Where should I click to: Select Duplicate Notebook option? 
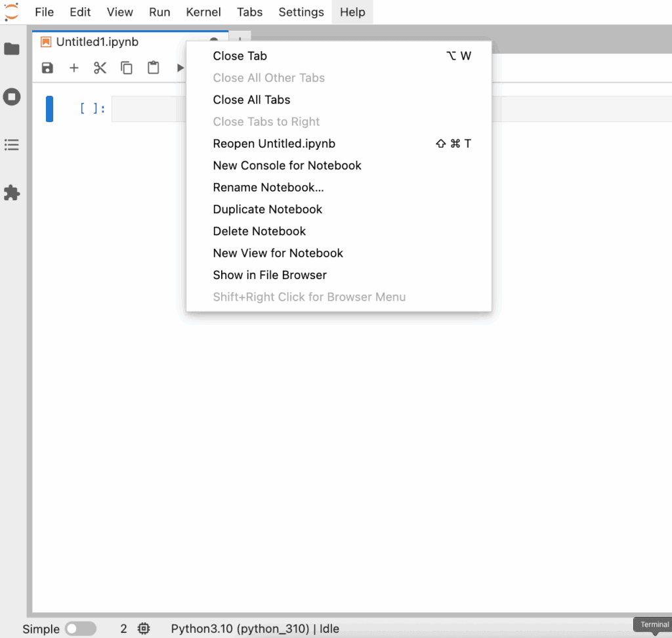pyautogui.click(x=268, y=209)
